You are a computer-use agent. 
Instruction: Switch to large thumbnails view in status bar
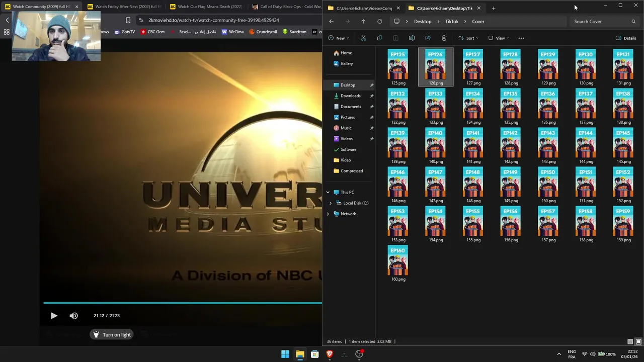[638, 342]
